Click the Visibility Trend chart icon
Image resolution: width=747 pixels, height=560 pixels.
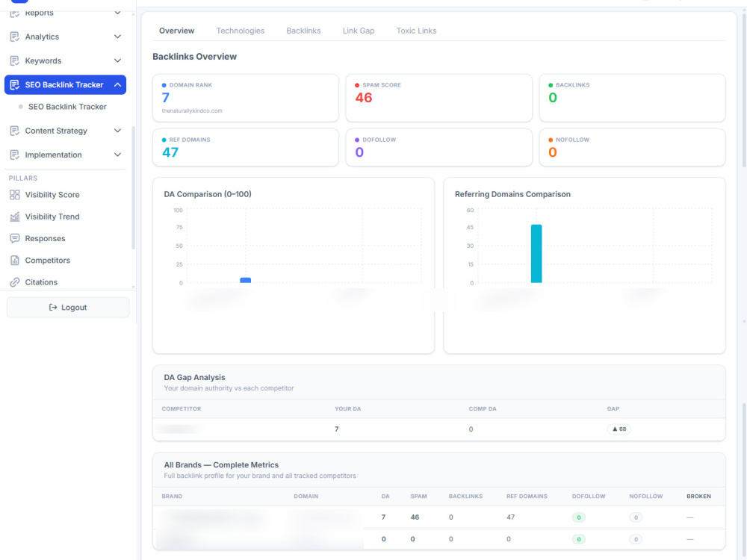pyautogui.click(x=15, y=217)
